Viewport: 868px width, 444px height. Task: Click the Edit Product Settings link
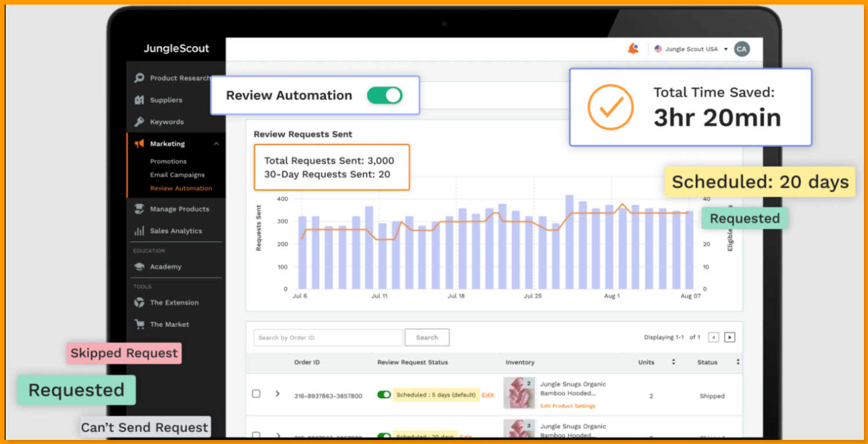(x=568, y=406)
